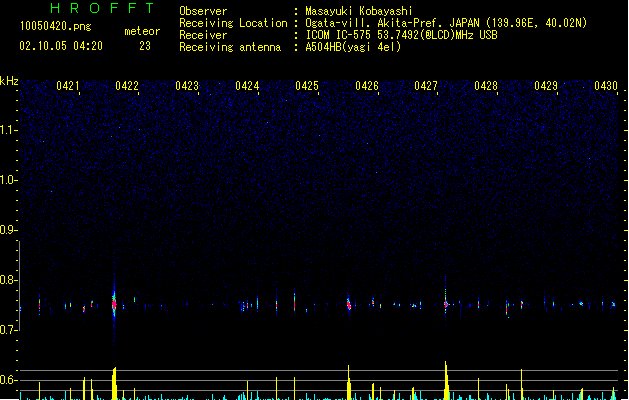Click the tallest yellow intensity spike after 0427

pos(446,380)
